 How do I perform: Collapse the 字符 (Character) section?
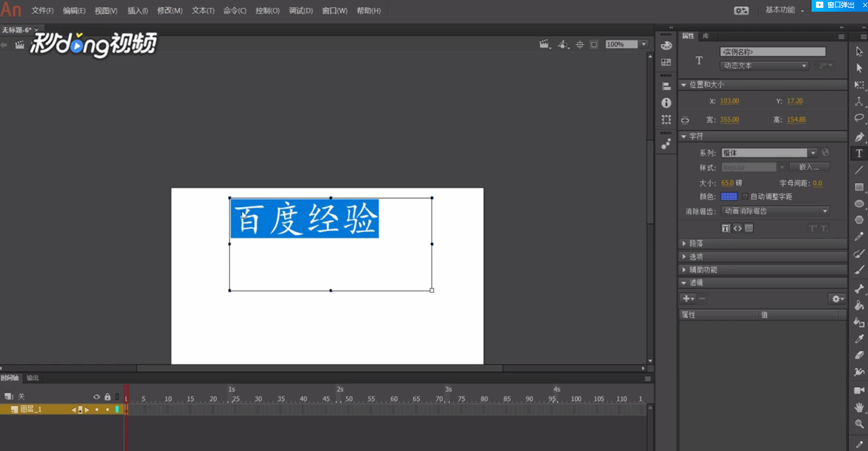tap(762, 136)
